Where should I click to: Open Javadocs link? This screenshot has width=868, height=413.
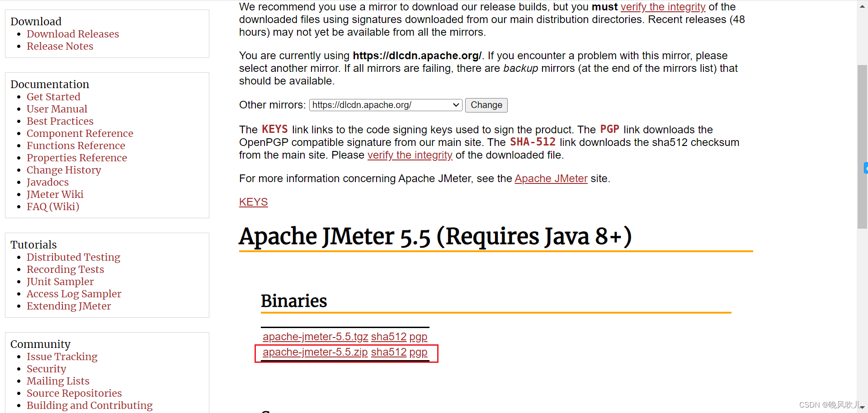(x=47, y=182)
